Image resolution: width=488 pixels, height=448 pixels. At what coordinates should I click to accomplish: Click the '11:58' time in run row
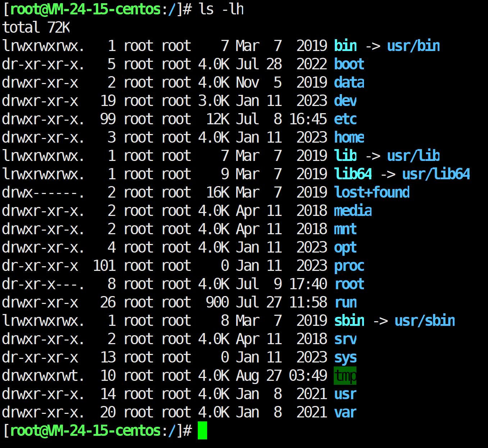coord(308,302)
